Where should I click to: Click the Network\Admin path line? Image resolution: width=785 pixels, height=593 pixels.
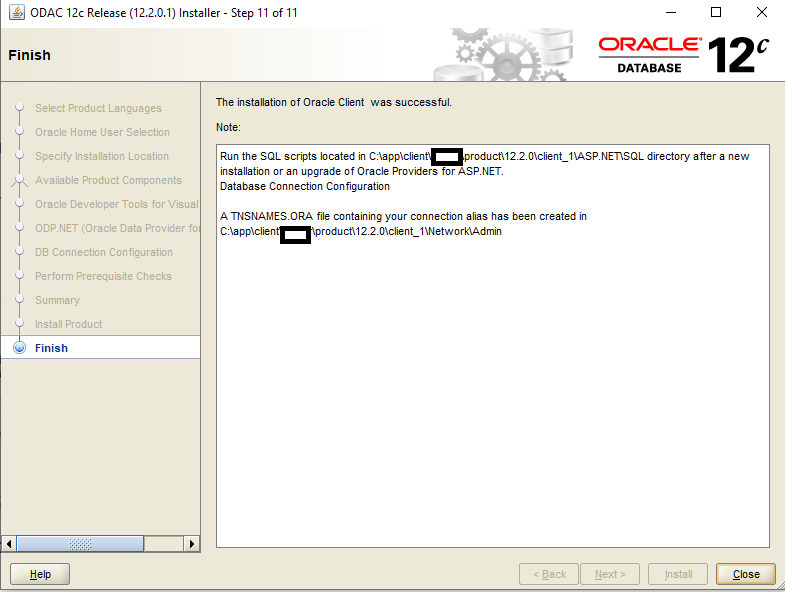click(360, 231)
